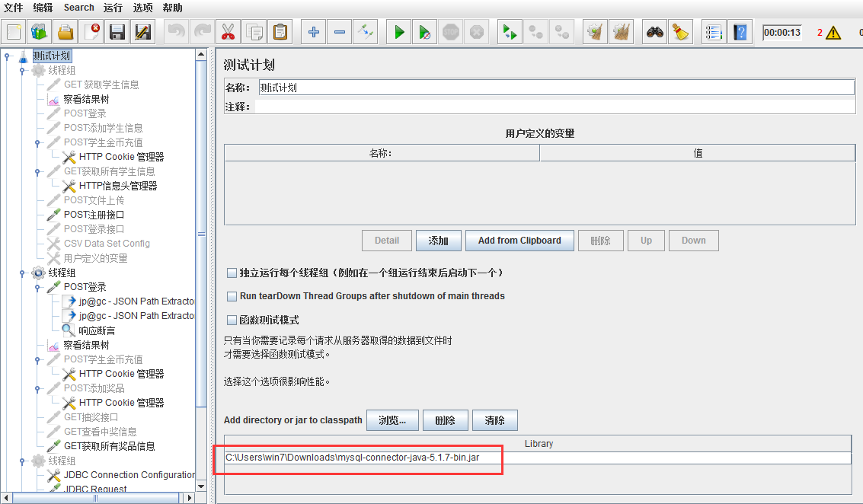The height and width of the screenshot is (504, 863).
Task: Click the Stop test icon
Action: (451, 32)
